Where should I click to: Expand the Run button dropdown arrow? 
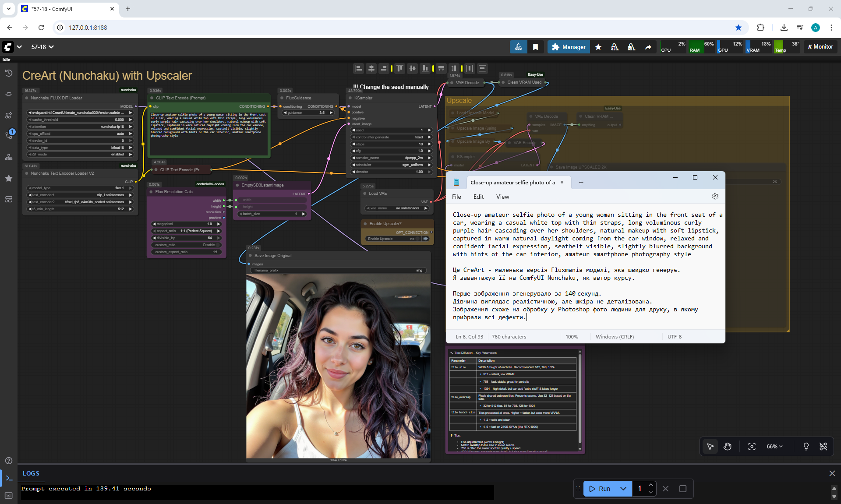[623, 489]
